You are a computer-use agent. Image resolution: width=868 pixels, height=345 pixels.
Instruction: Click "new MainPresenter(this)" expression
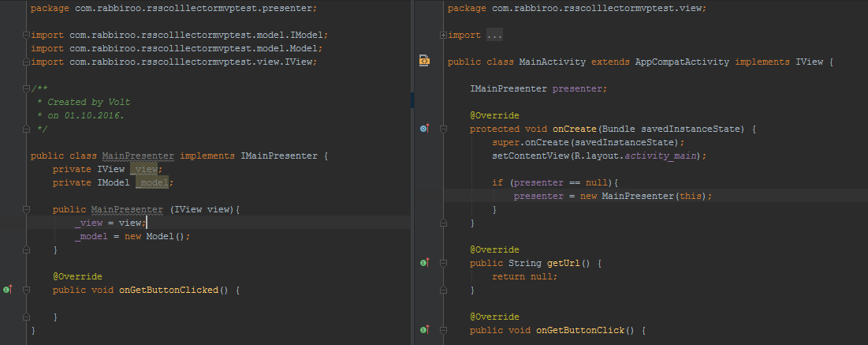pyautogui.click(x=643, y=196)
